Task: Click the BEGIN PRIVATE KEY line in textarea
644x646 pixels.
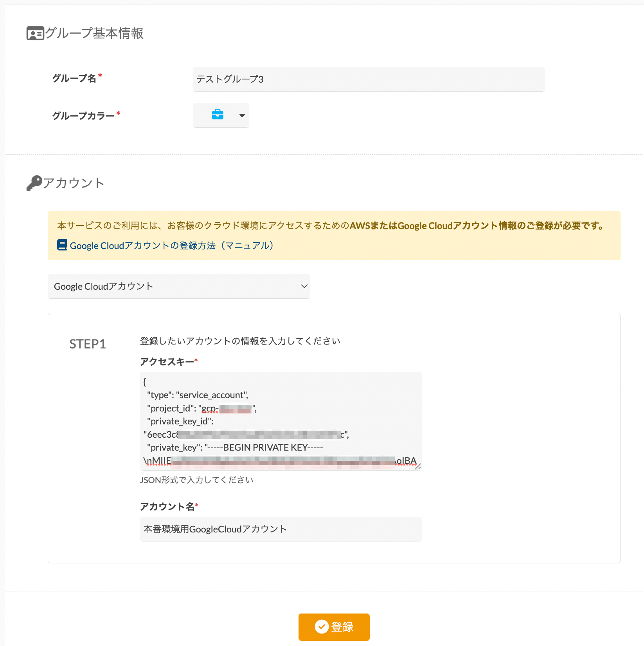Action: click(x=235, y=448)
